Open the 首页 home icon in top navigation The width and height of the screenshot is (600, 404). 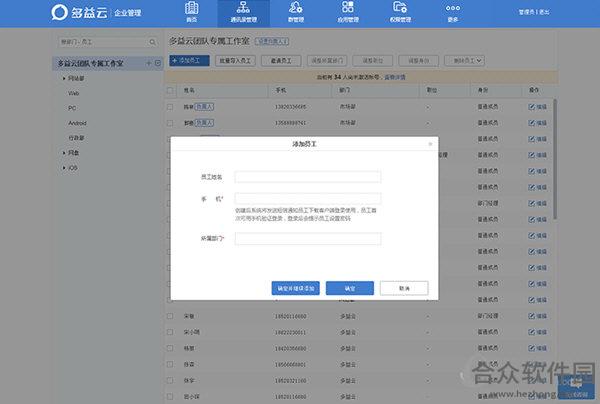click(x=191, y=12)
